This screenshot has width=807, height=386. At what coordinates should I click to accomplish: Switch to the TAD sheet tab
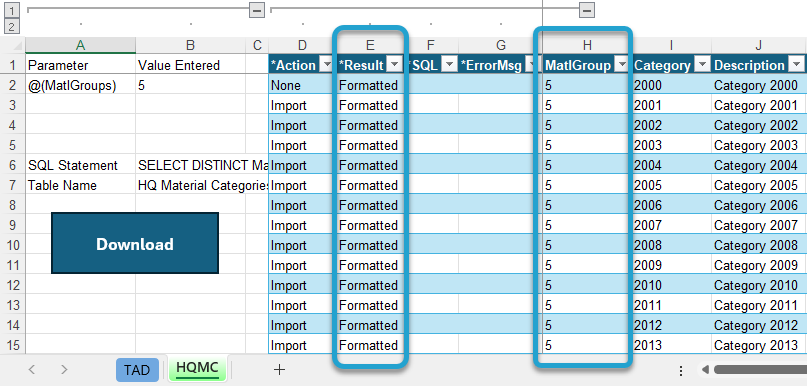[x=137, y=370]
